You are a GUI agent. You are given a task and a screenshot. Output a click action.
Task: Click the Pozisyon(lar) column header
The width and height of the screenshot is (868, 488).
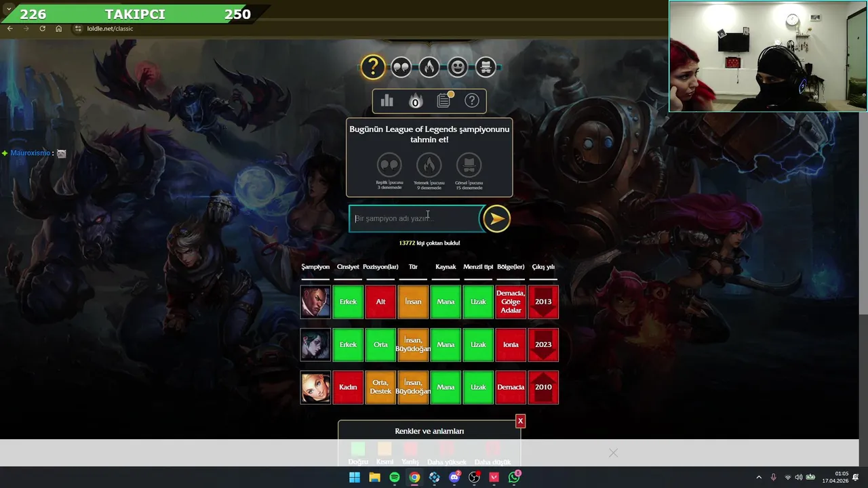[380, 267]
